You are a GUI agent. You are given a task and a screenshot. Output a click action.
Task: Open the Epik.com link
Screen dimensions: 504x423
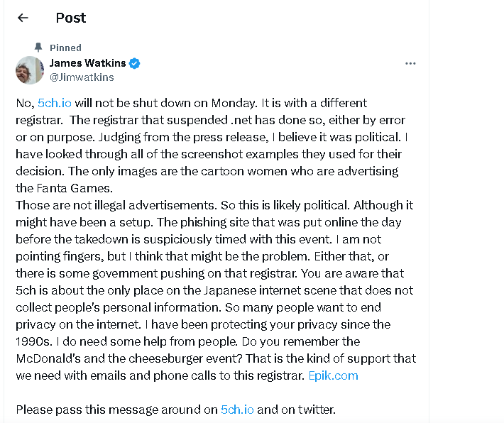[x=333, y=375]
